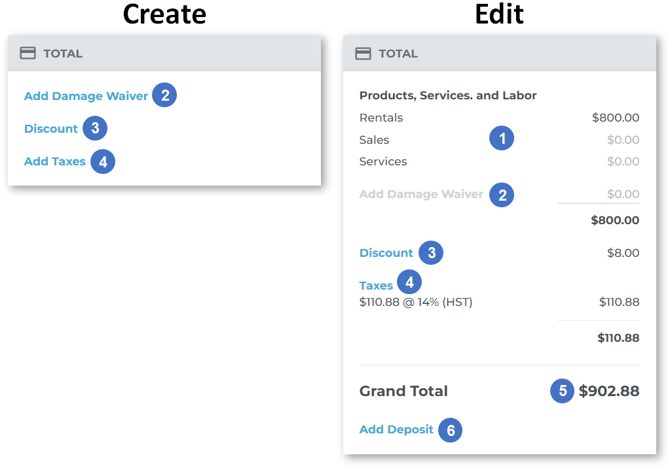Open the Discount link in the Edit panel
The width and height of the screenshot is (670, 468).
(x=386, y=253)
